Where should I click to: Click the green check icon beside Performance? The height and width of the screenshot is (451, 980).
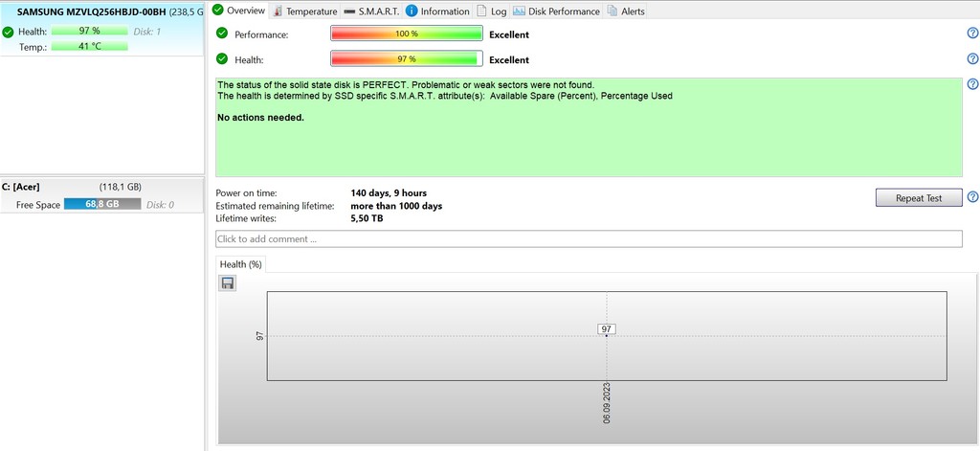click(222, 34)
